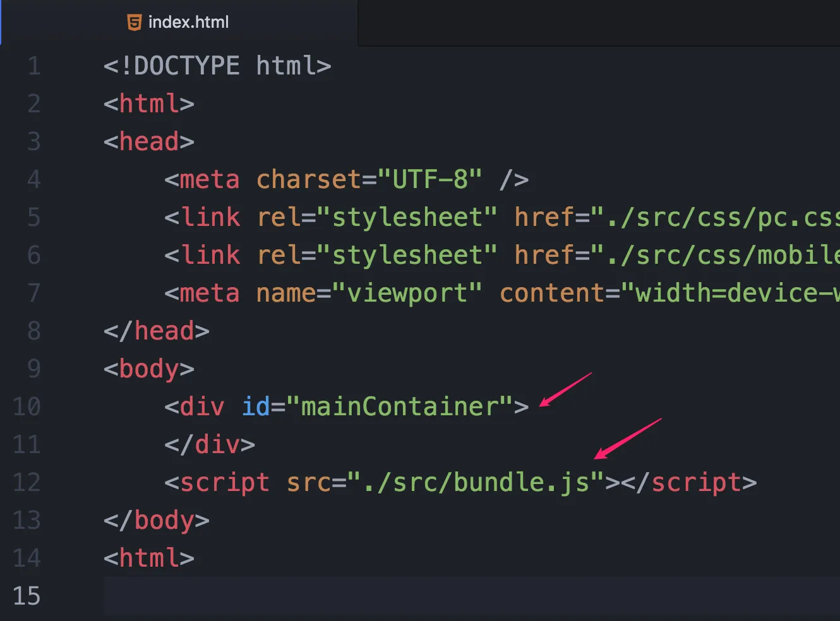The height and width of the screenshot is (621, 840).
Task: Click line number 5 in the gutter
Action: pos(33,218)
